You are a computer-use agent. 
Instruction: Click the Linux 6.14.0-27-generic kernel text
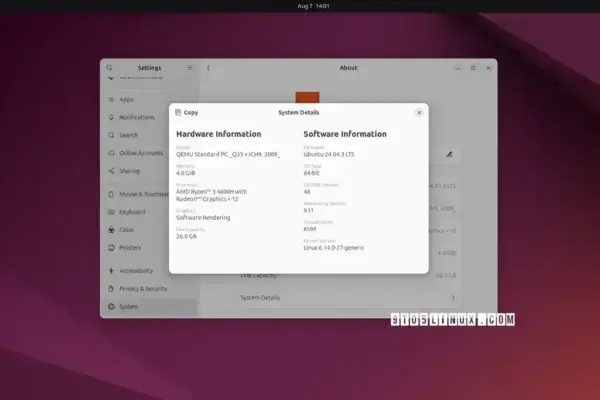click(x=334, y=248)
